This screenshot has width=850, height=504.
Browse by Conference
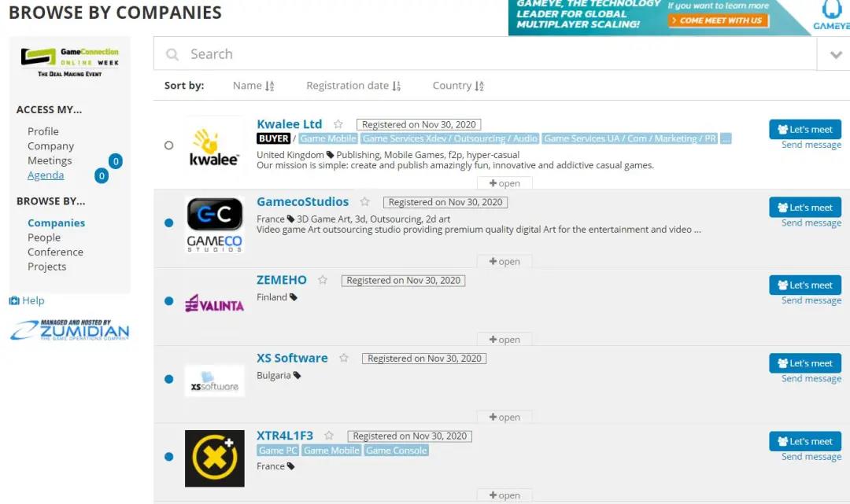56,252
